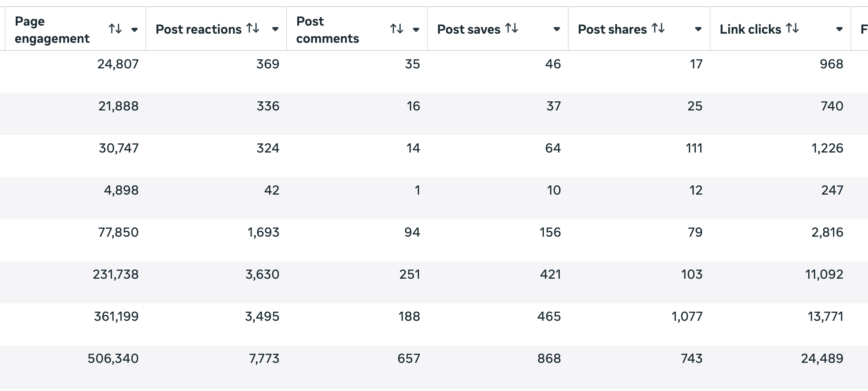Open Post comments column dropdown menu
The width and height of the screenshot is (868, 391).
[x=416, y=30]
